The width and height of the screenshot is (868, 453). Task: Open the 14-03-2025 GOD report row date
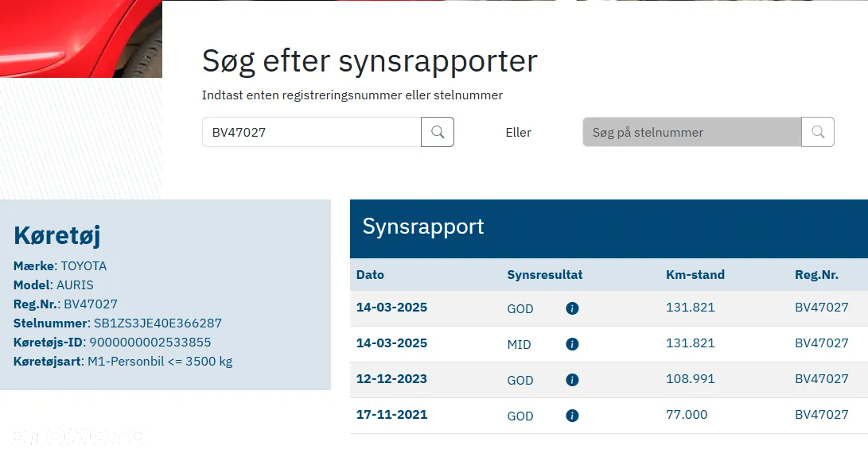[392, 308]
